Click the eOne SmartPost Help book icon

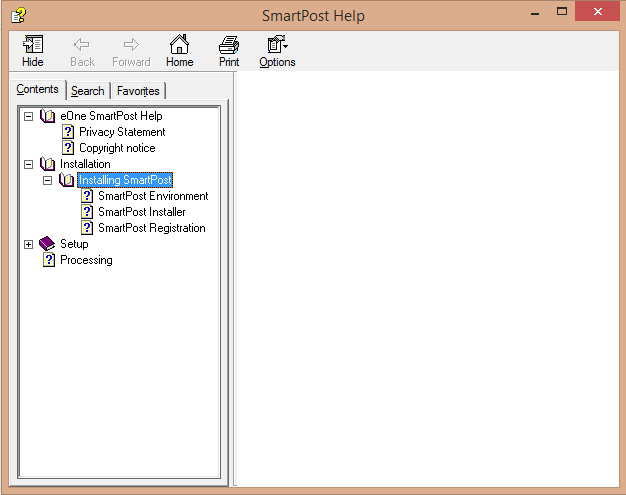(48, 116)
